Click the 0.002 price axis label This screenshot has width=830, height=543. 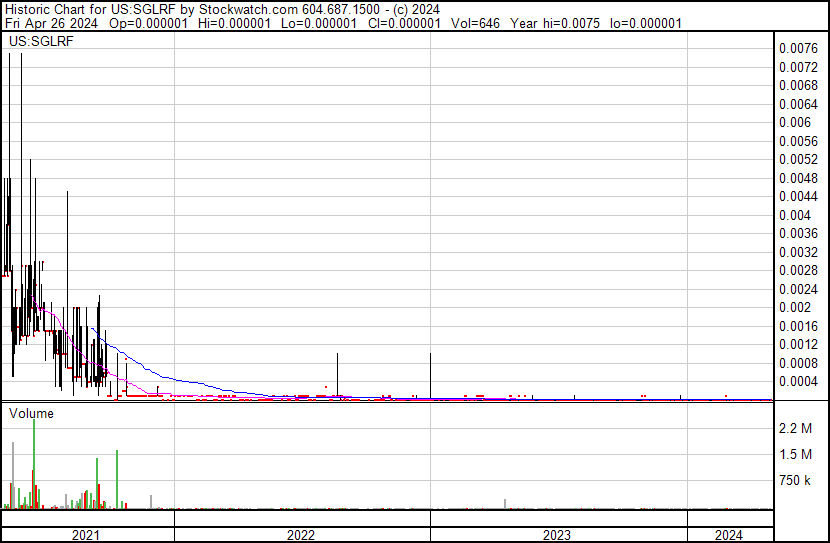click(x=794, y=307)
